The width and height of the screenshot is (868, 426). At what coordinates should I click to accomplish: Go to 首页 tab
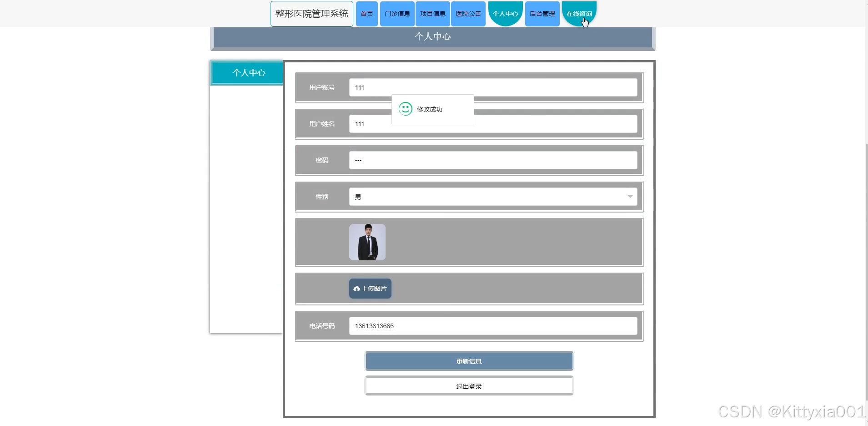pyautogui.click(x=366, y=14)
